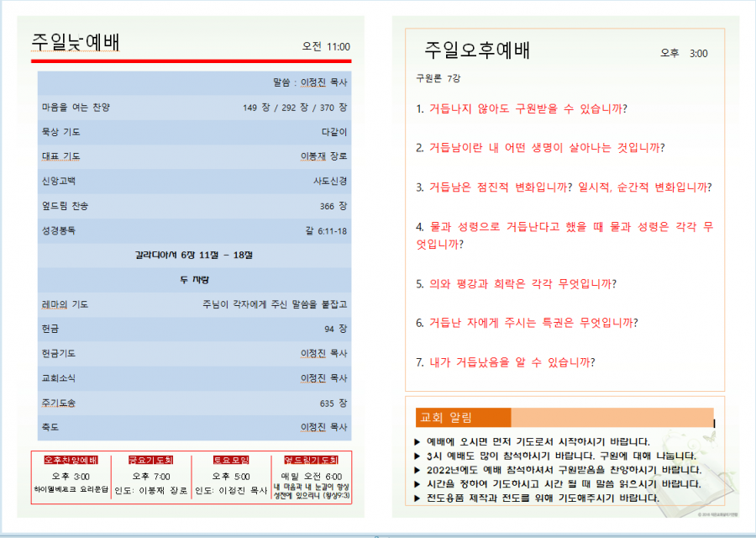Select the '대표 기도' row label
Image resolution: width=756 pixels, height=538 pixels.
60,156
